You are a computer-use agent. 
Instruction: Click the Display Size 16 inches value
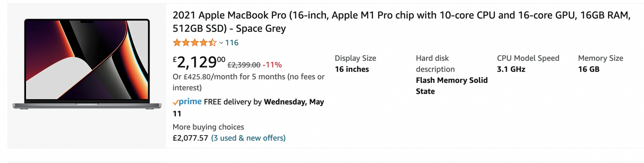(x=352, y=69)
